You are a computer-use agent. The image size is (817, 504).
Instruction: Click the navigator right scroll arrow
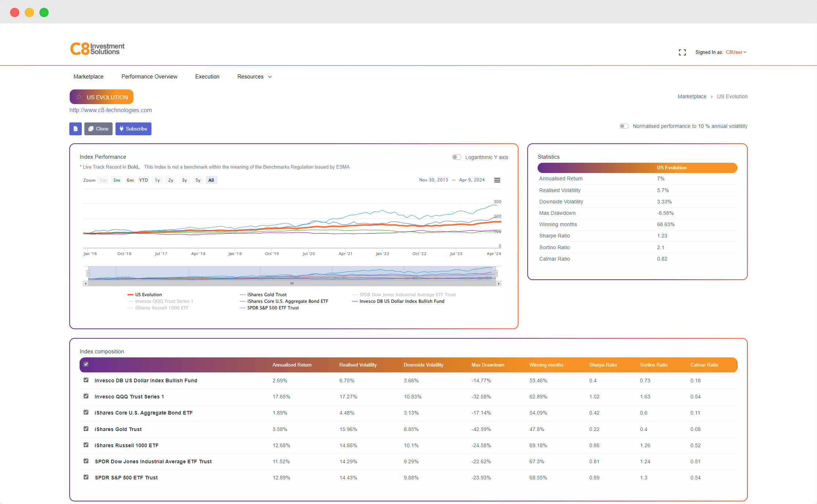coord(499,284)
